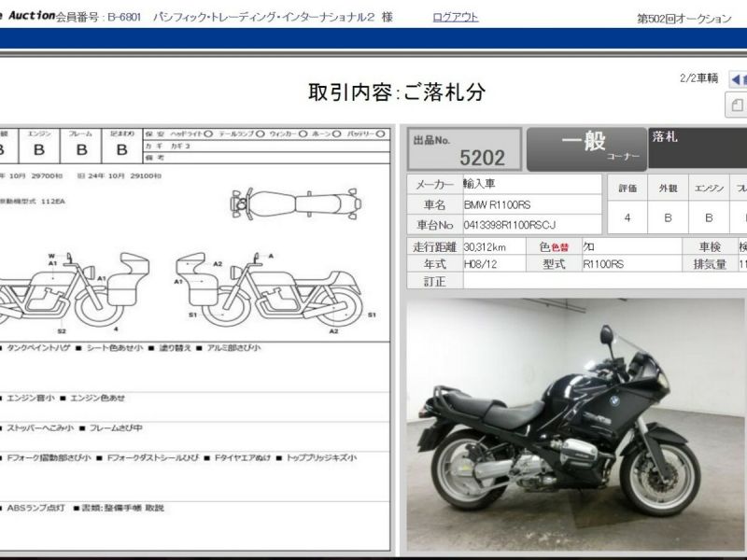
Task: Click the ログアウト logout link
Action: pos(456,17)
